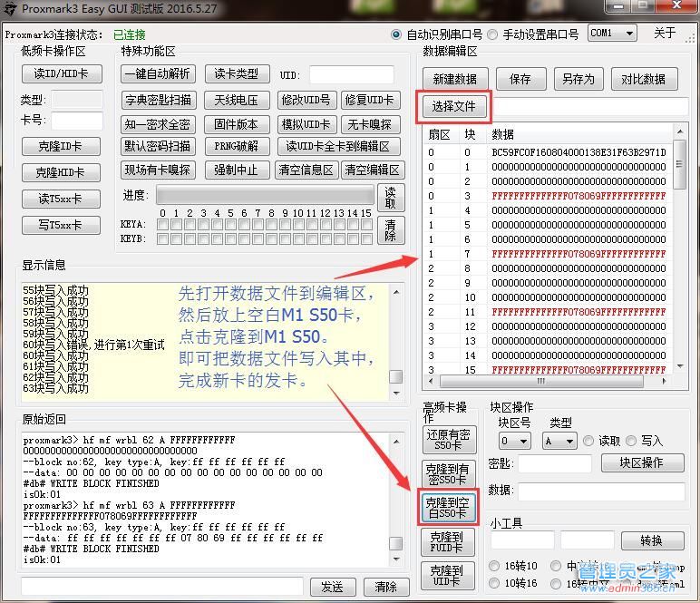
Task: Click the data table scroll-down arrow
Action: (x=679, y=366)
